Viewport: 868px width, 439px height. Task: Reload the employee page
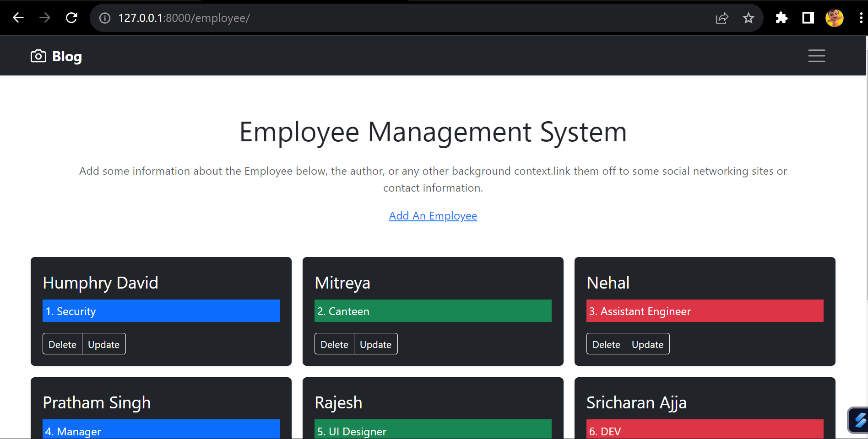click(x=72, y=17)
